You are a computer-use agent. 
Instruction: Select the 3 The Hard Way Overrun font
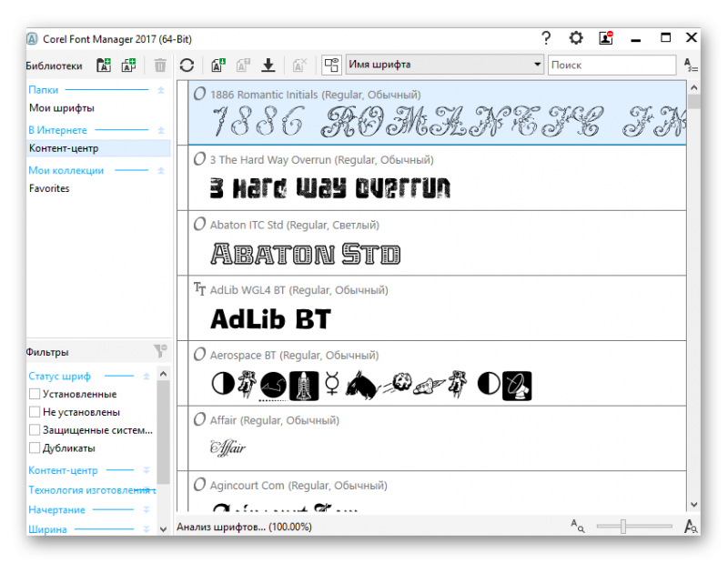click(x=438, y=177)
